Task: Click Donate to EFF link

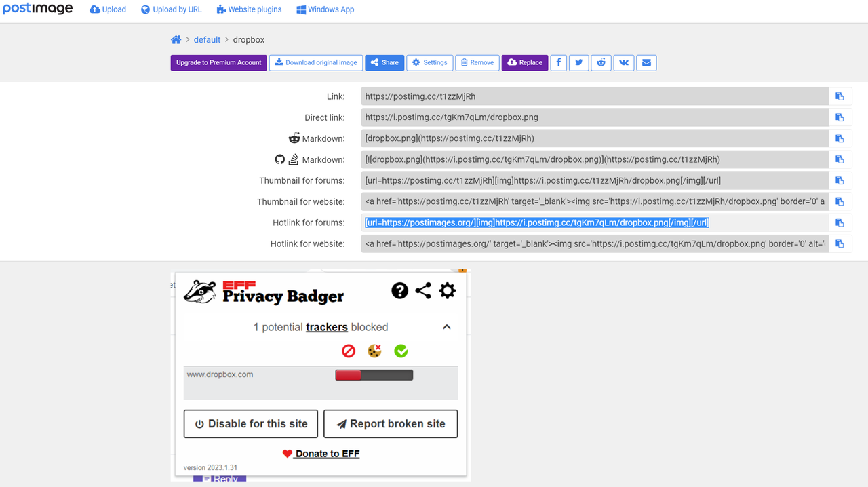Action: [321, 454]
